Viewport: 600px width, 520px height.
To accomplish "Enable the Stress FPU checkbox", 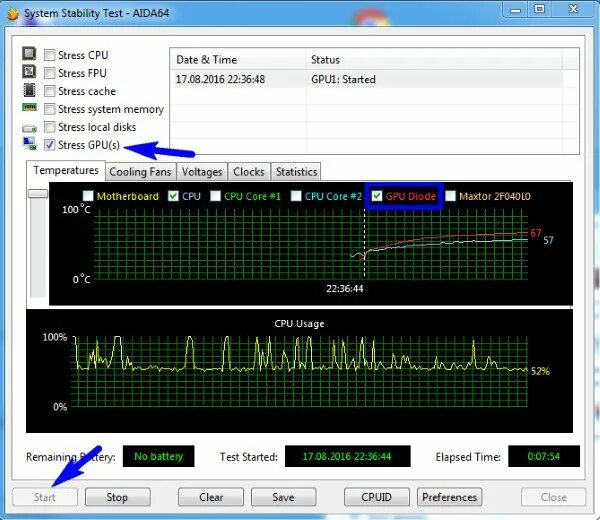I will (x=50, y=73).
